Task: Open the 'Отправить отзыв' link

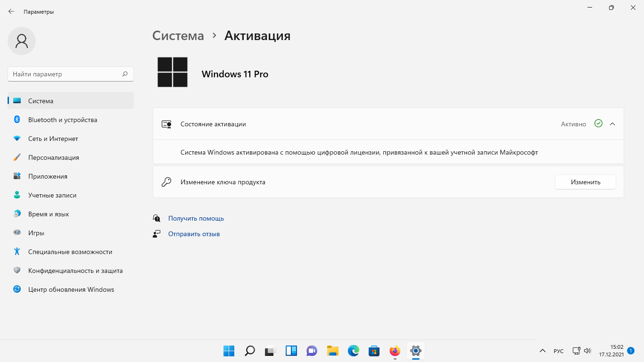Action: point(194,234)
